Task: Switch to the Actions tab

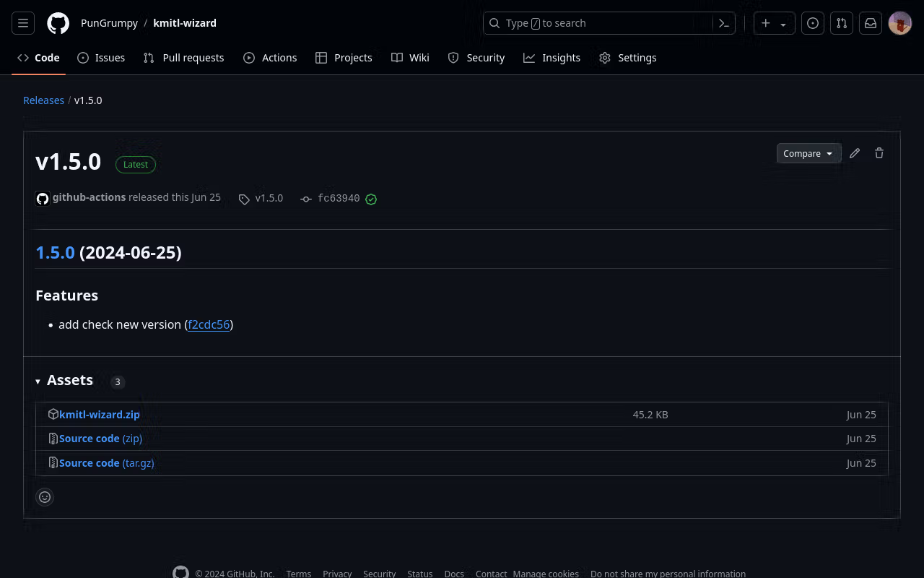Action: click(270, 58)
